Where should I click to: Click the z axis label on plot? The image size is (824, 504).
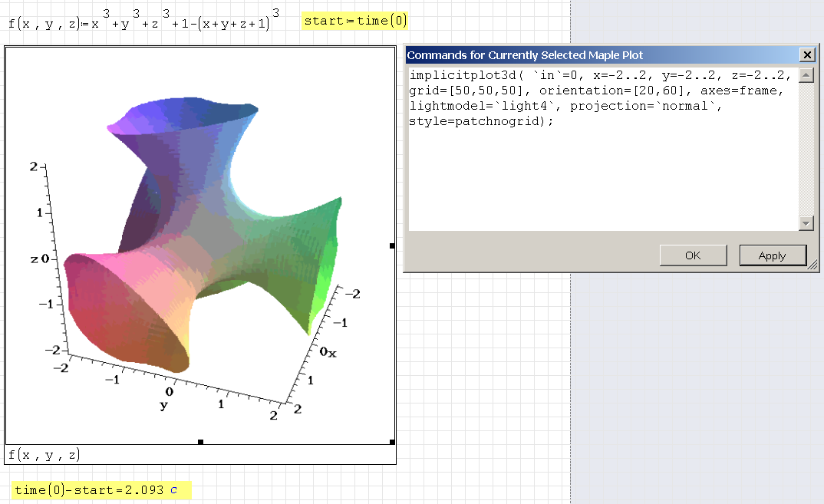click(34, 259)
